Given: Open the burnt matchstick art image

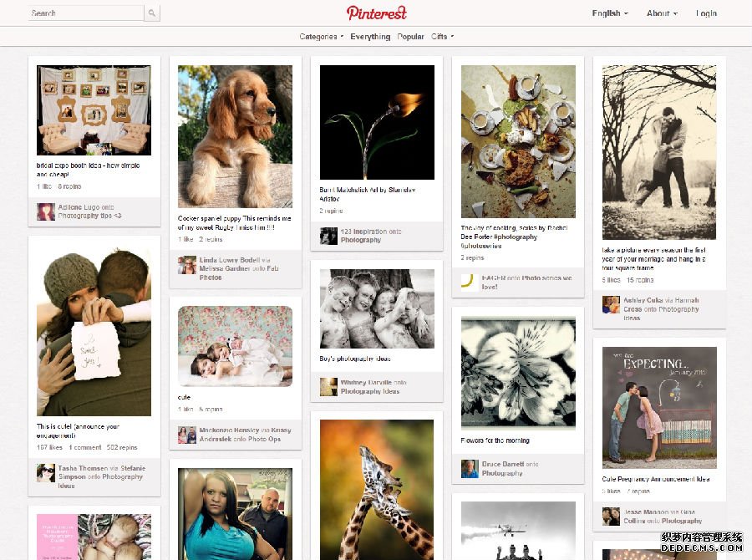Looking at the screenshot, I should pyautogui.click(x=377, y=122).
